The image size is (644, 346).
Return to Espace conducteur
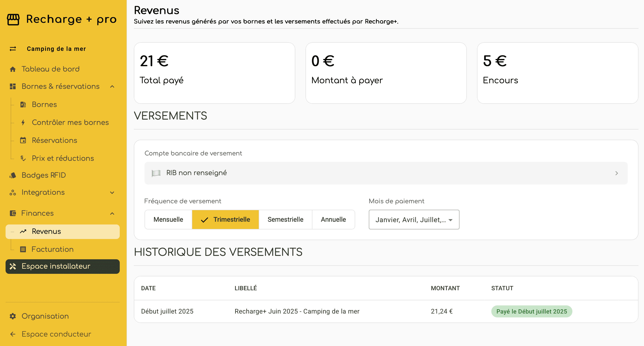coord(56,334)
